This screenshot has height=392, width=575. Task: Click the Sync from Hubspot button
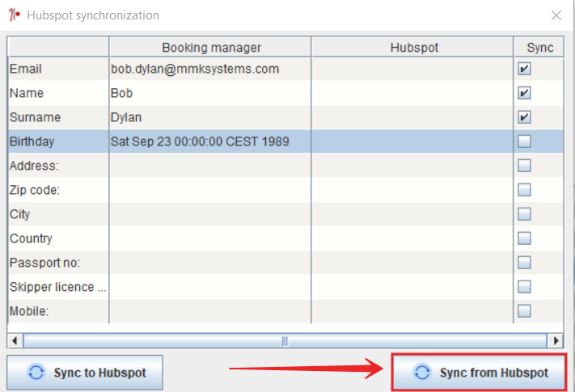pos(479,373)
